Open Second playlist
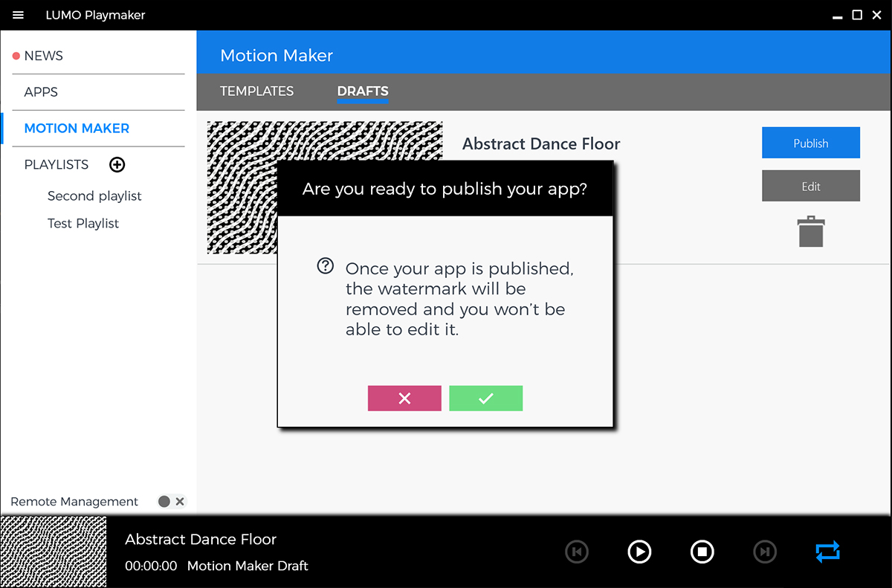Viewport: 892px width, 588px height. coord(94,196)
